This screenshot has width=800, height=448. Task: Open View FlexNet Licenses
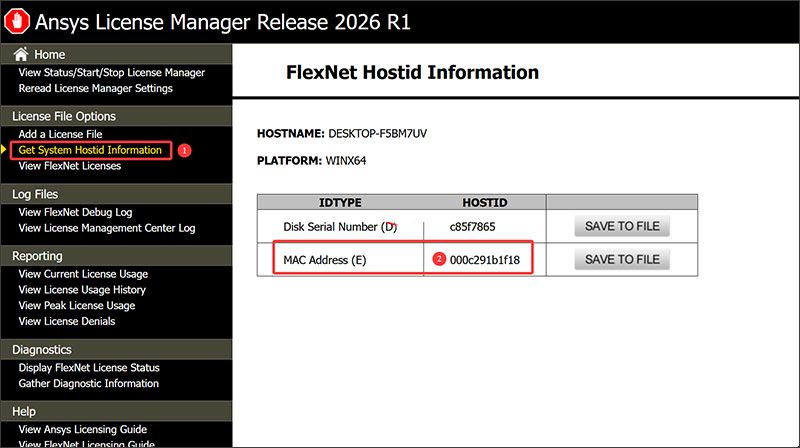pos(69,166)
